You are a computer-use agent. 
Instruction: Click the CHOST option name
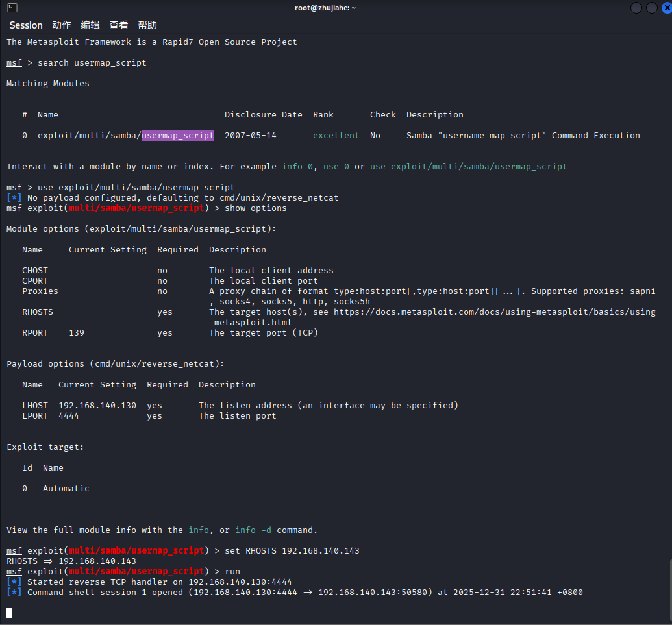(35, 270)
